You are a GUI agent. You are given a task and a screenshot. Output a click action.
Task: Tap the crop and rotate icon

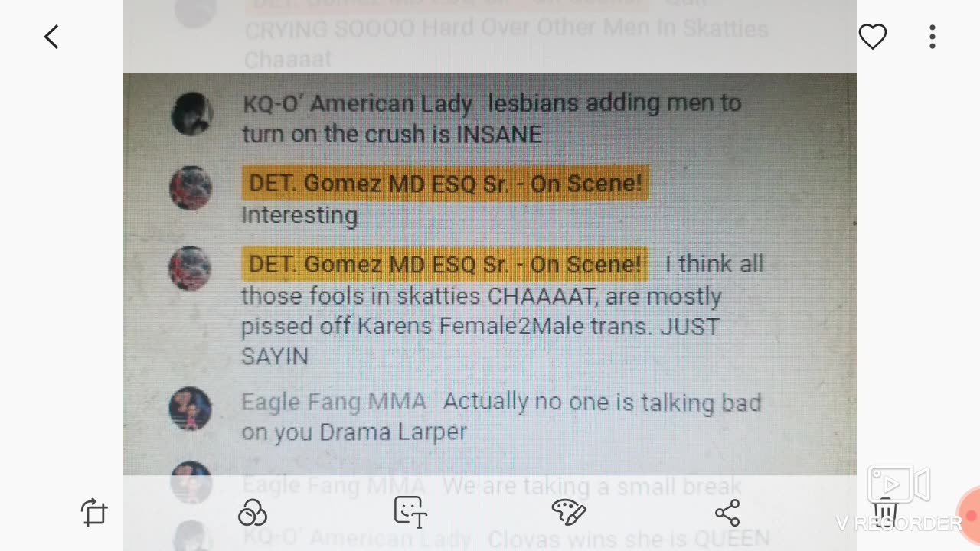click(95, 512)
